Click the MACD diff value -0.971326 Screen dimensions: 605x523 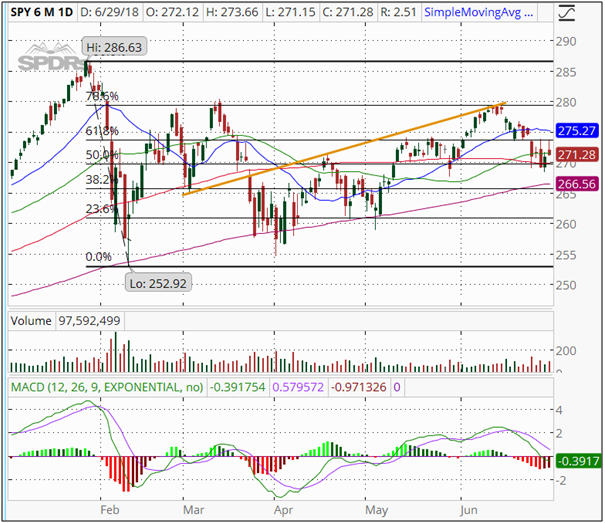[359, 387]
